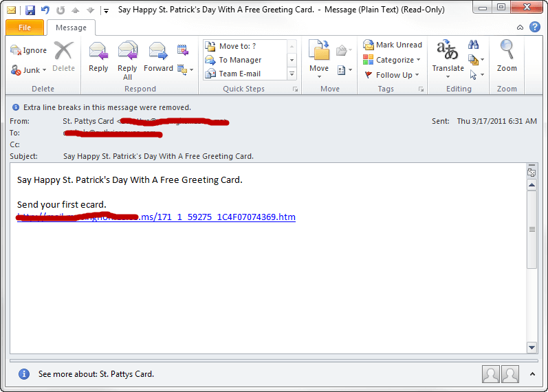The height and width of the screenshot is (392, 548).
Task: Expand the People Pane with the caret
Action: pos(532,374)
